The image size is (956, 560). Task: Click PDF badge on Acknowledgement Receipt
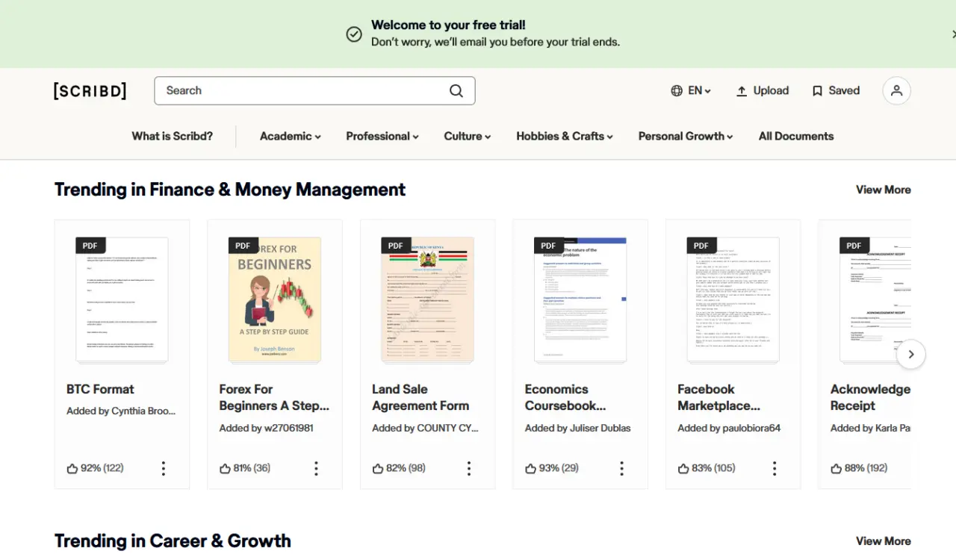point(854,246)
